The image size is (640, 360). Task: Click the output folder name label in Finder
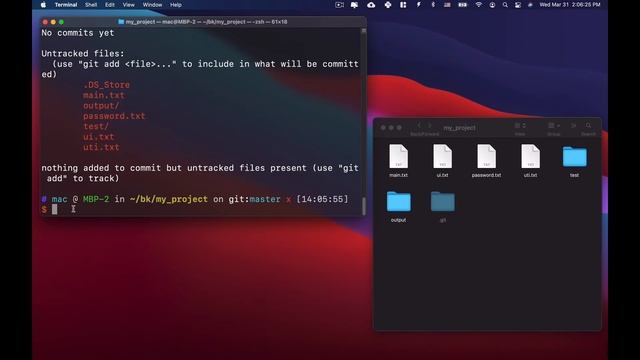(398, 220)
